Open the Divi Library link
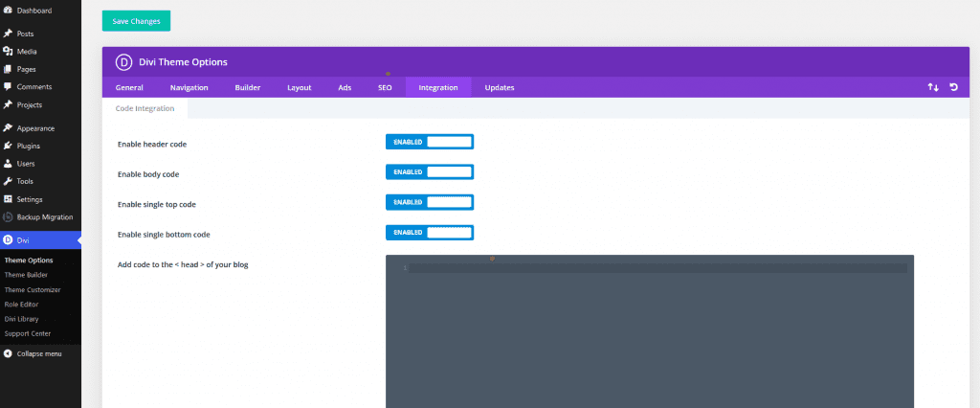This screenshot has height=408, width=980. [x=21, y=319]
